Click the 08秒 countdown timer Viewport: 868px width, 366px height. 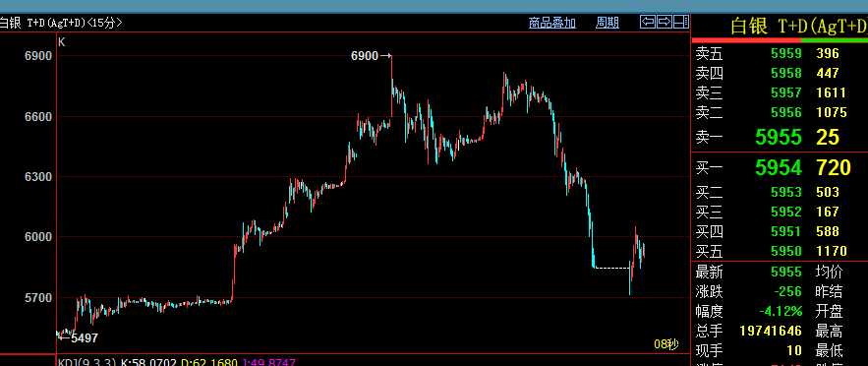(x=665, y=344)
